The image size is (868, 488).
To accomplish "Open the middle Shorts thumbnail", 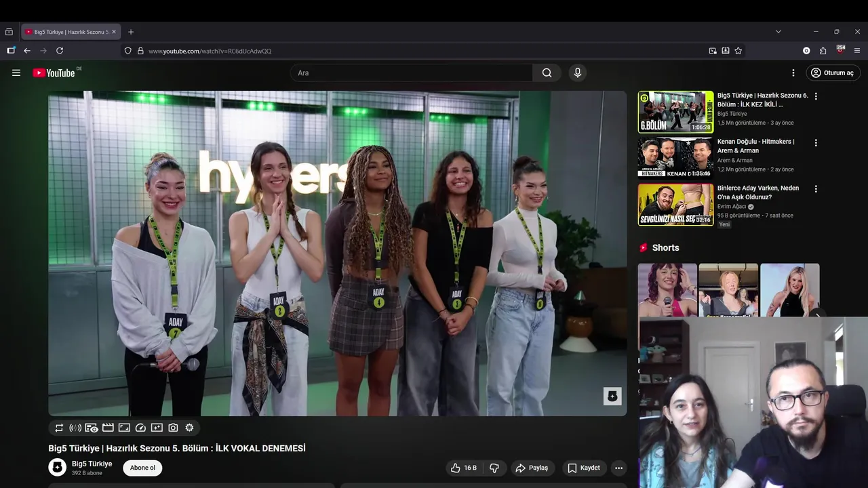I will [728, 290].
